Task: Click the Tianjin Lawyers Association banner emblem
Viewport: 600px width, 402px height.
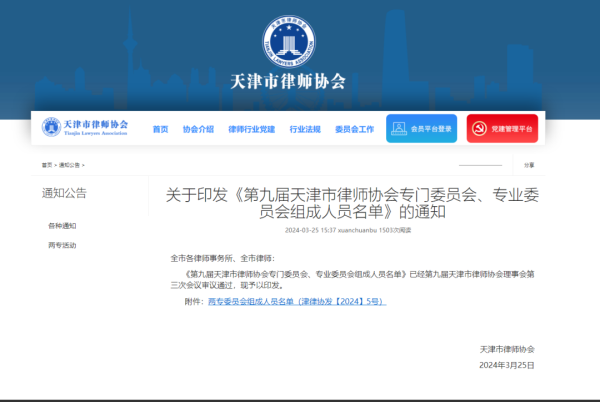Action: pyautogui.click(x=287, y=43)
